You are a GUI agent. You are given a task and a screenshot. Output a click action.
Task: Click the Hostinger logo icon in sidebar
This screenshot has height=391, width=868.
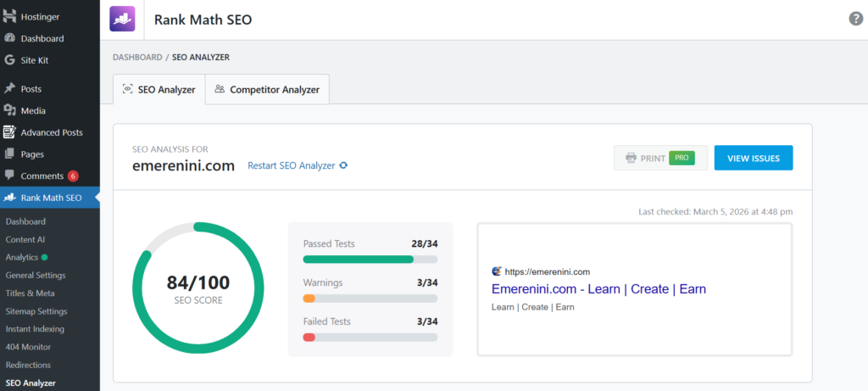8,17
